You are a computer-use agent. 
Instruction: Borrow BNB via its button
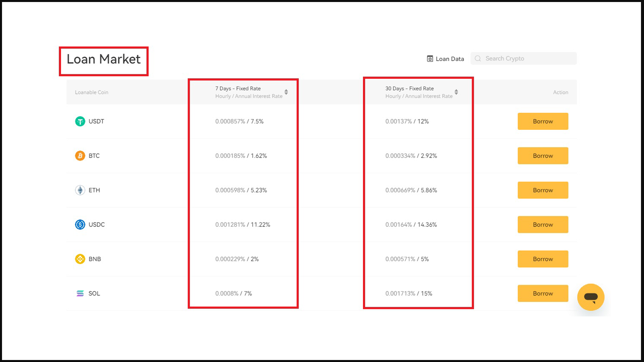543,259
